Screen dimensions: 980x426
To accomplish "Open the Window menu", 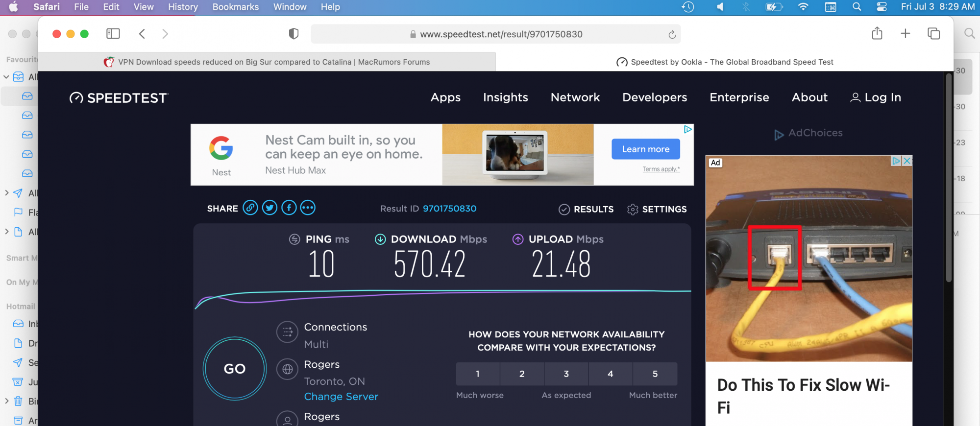I will 290,7.
